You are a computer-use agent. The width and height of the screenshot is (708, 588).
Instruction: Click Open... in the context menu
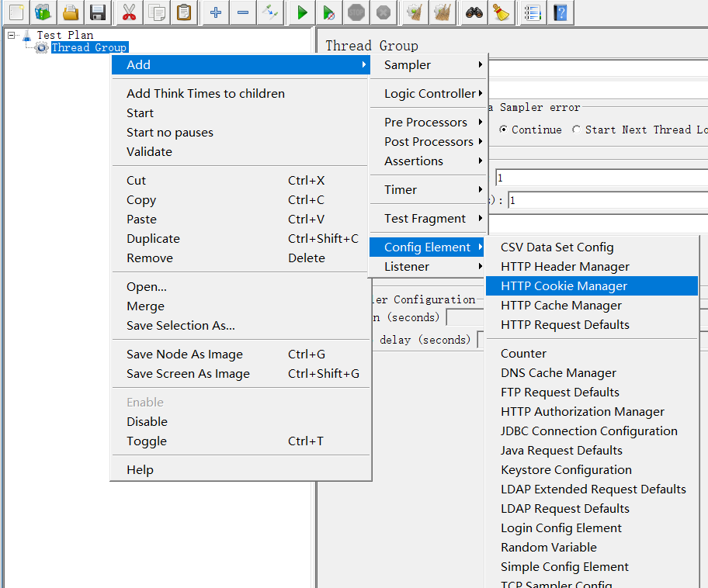click(x=241, y=287)
